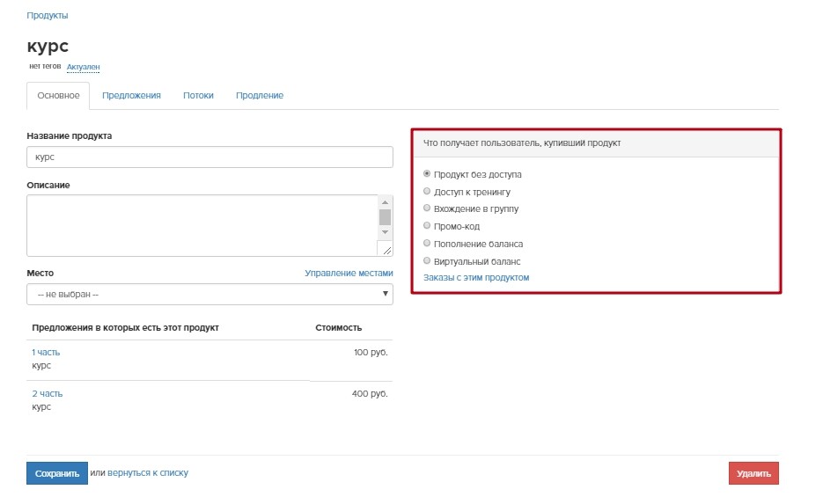
Task: Click the description scrollbar up arrow
Action: [385, 202]
